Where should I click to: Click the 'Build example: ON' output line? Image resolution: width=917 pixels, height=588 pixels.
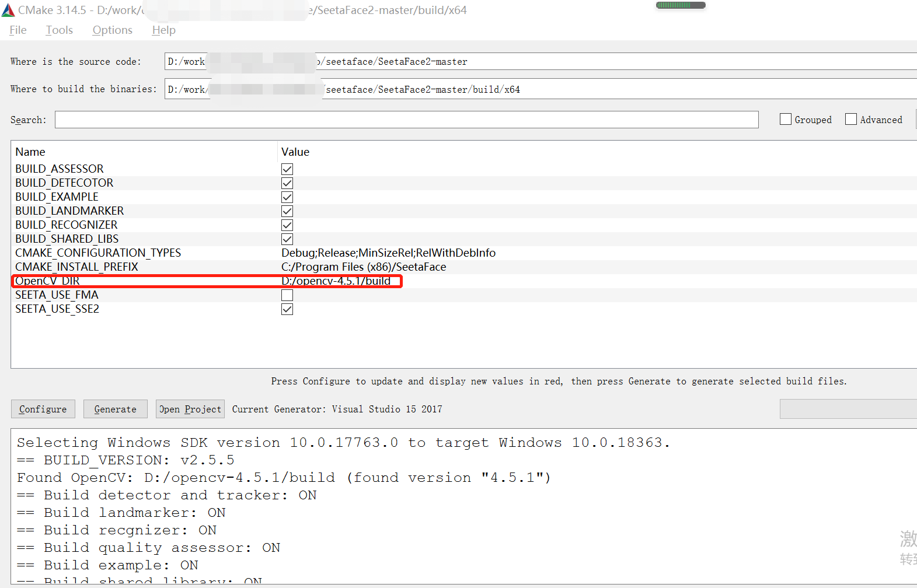tap(107, 565)
